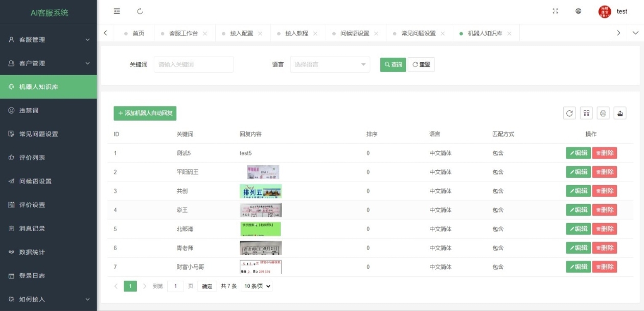This screenshot has height=311, width=644.
Task: Open the 共创 reply image thumbnail
Action: 261,191
